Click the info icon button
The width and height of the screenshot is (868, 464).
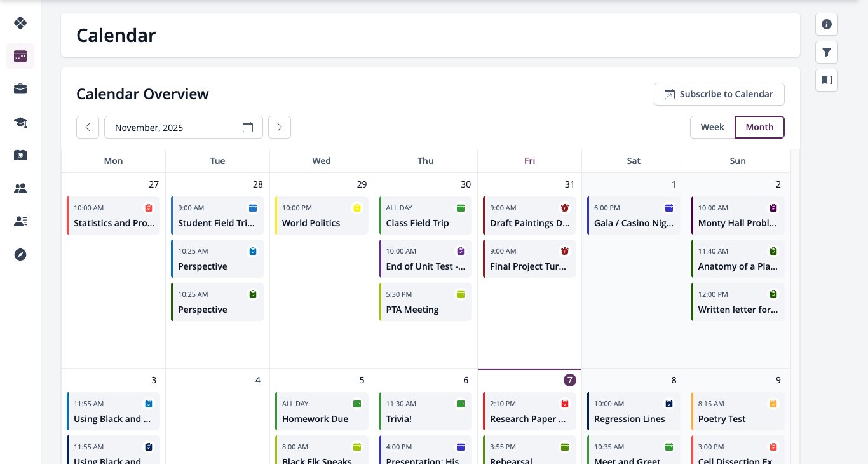tap(827, 24)
